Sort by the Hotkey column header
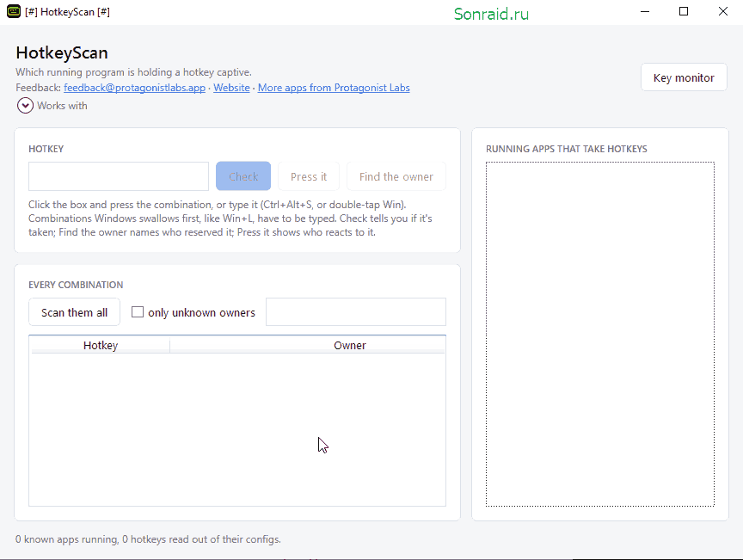Screen dimensions: 743x560 101,345
